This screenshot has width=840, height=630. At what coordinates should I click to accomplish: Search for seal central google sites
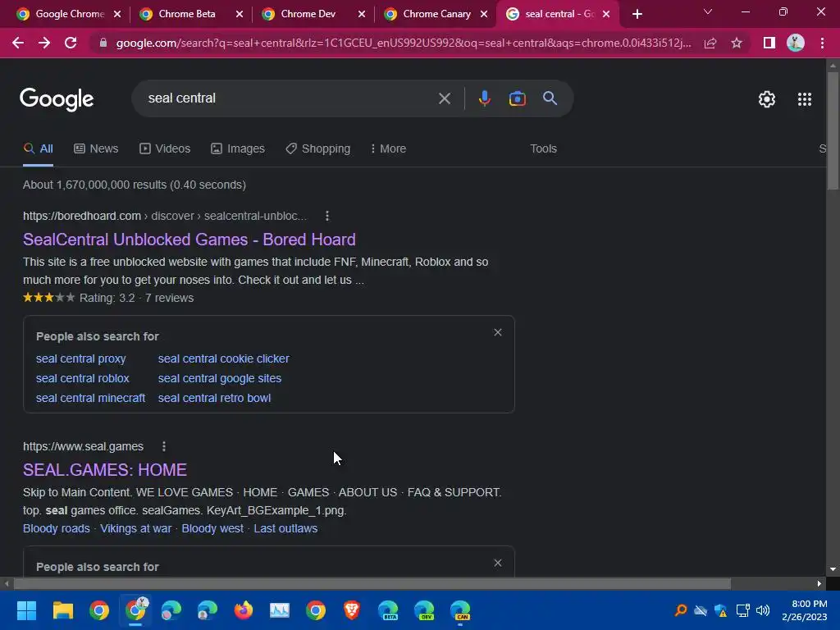(220, 378)
